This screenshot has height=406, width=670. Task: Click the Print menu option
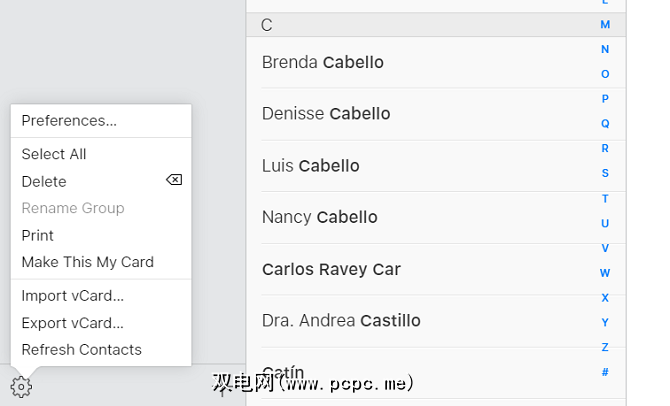38,235
